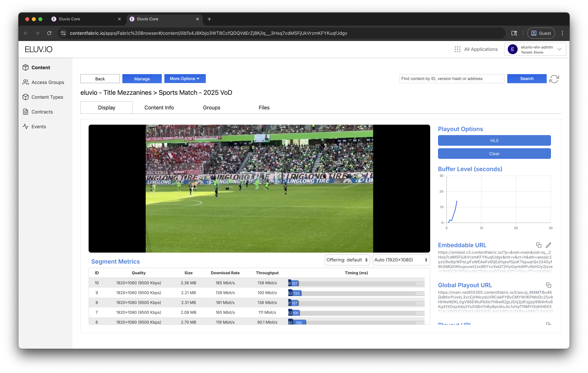Viewport: 588px width, 373px height.
Task: Switch to the Files tab
Action: click(264, 108)
